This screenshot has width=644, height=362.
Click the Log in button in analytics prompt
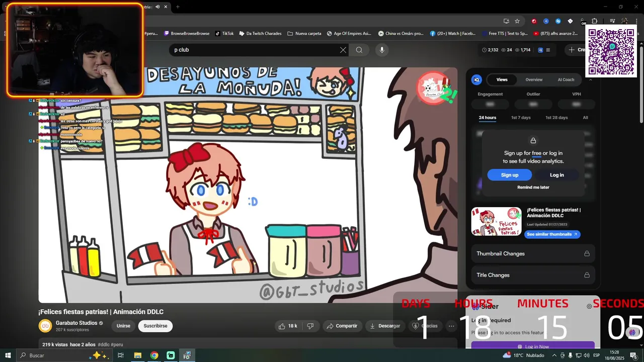tap(557, 175)
